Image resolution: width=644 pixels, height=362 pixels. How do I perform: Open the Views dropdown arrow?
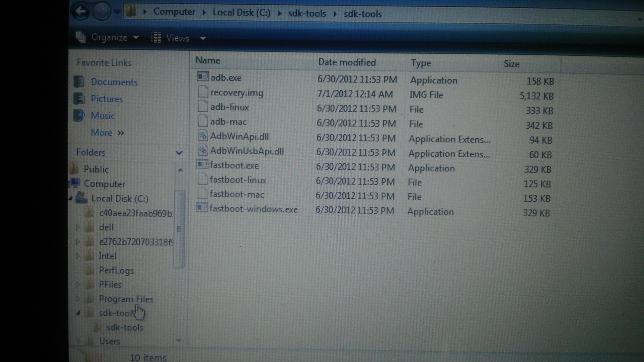(203, 38)
